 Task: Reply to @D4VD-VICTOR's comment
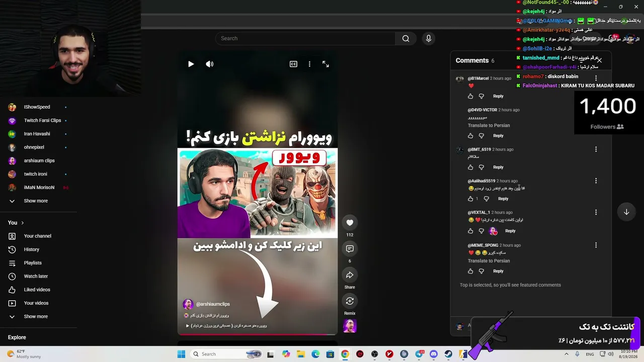[498, 136]
